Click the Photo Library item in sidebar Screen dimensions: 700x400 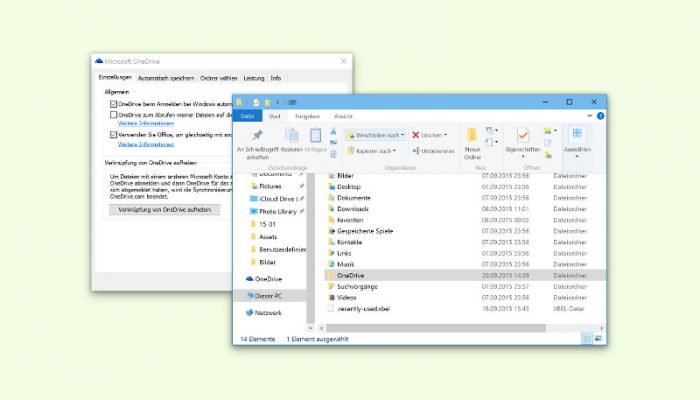277,211
